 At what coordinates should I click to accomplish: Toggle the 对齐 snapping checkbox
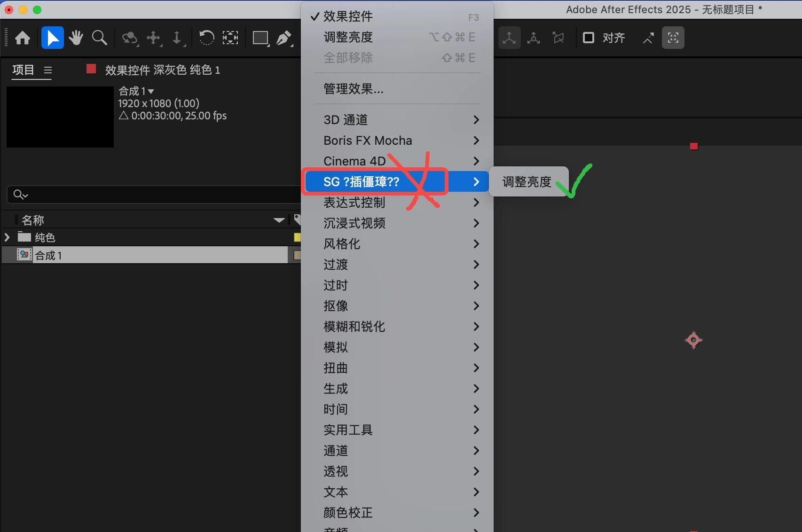click(589, 38)
